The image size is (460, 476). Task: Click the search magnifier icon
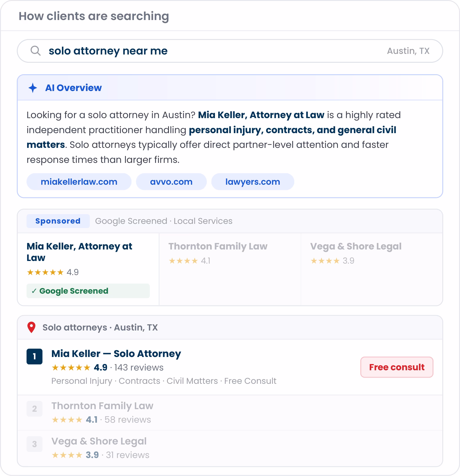tap(36, 51)
